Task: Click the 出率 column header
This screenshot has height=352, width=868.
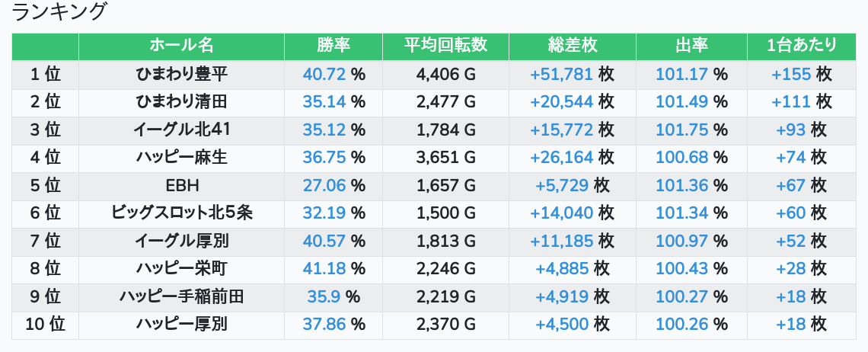Action: [691, 46]
